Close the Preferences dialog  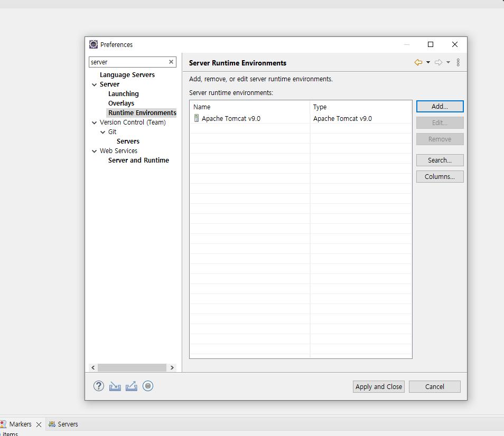click(455, 44)
